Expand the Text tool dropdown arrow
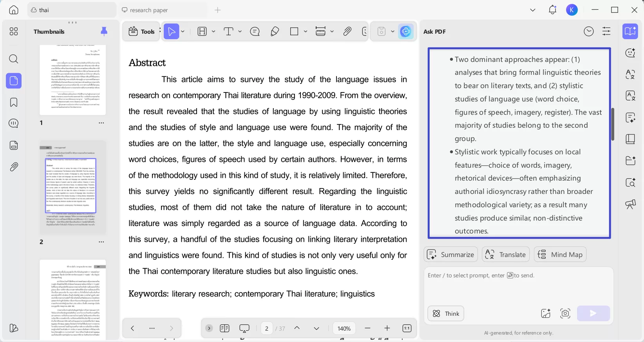 click(240, 31)
